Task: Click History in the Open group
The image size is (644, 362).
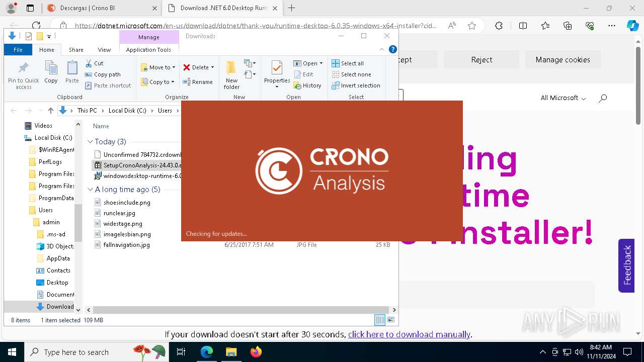Action: (307, 85)
